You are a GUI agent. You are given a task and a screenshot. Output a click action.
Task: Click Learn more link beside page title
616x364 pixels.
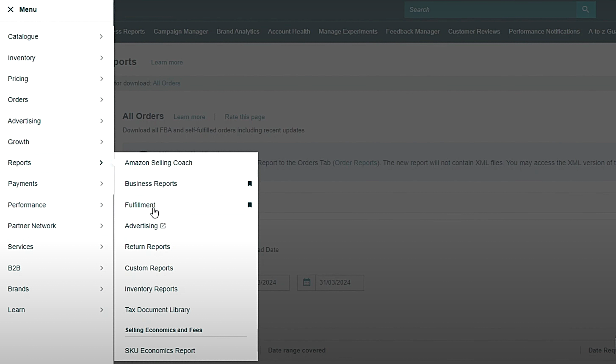point(167,62)
